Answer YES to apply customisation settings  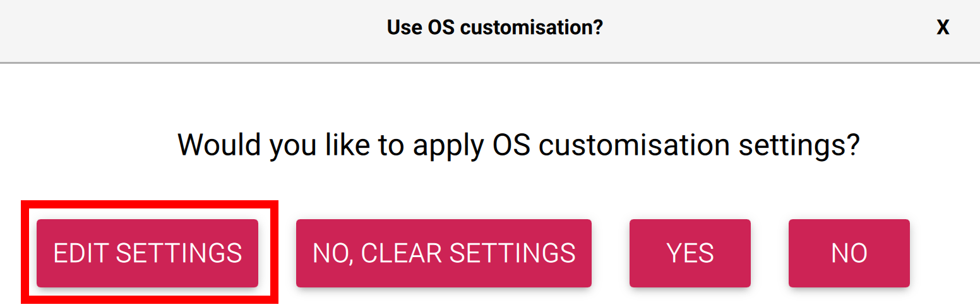click(x=690, y=253)
